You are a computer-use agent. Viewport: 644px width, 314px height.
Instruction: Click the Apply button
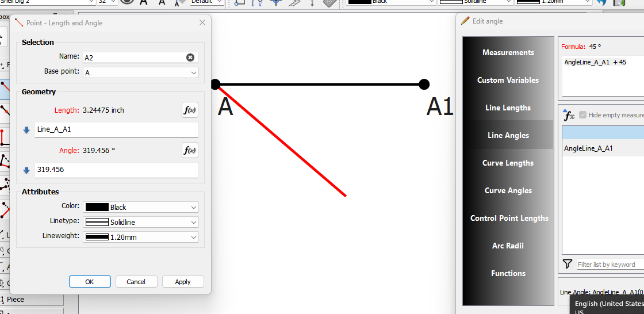tap(183, 282)
